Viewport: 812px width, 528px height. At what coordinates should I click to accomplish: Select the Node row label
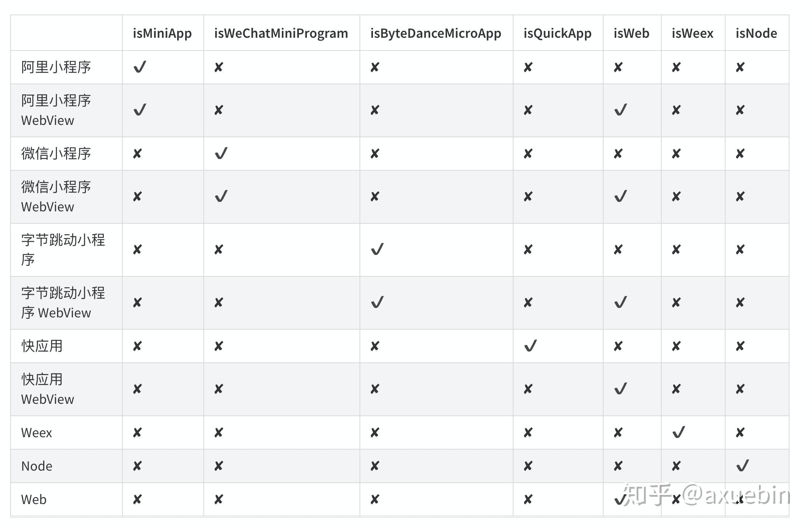pos(37,466)
